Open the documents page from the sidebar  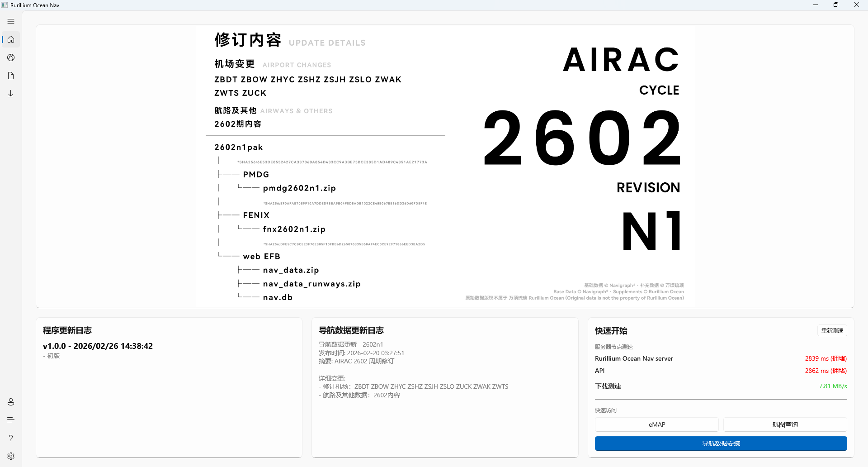(11, 76)
